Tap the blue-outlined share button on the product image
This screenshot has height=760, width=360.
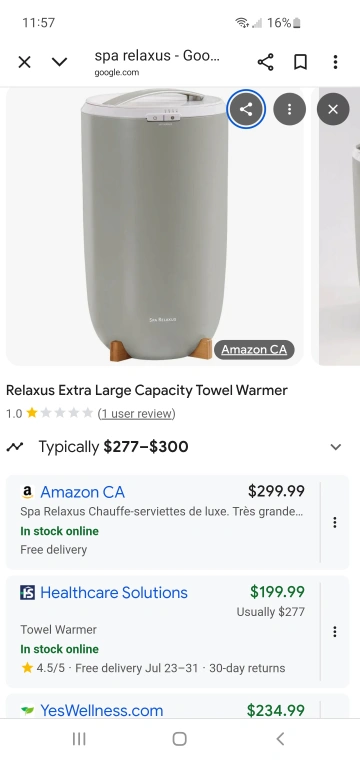246,109
